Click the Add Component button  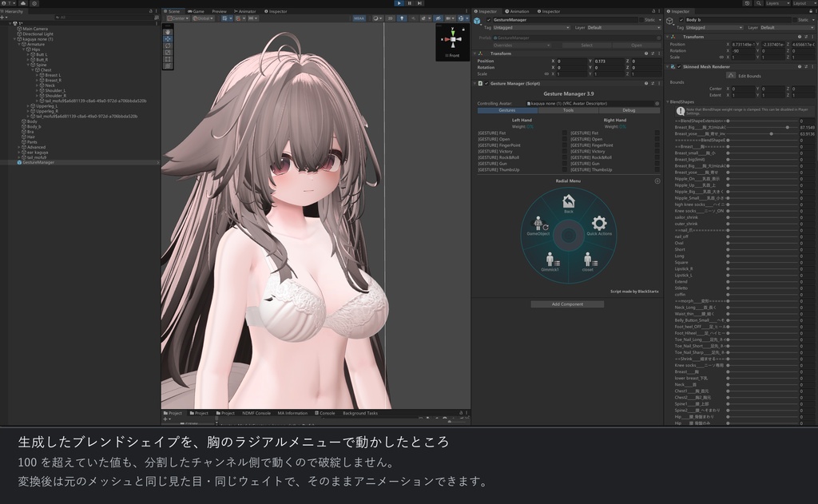(568, 304)
